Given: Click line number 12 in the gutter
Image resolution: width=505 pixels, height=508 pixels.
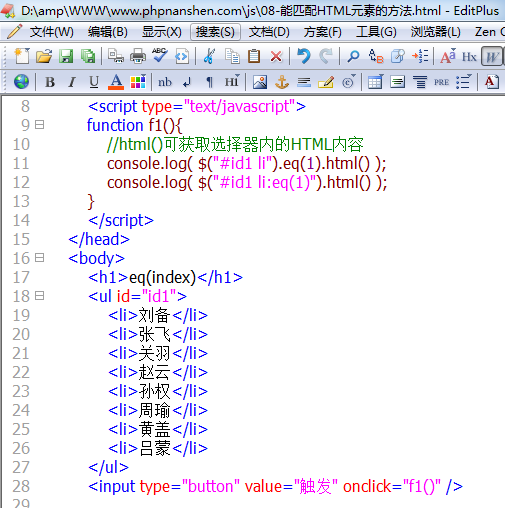Looking at the screenshot, I should 21,182.
